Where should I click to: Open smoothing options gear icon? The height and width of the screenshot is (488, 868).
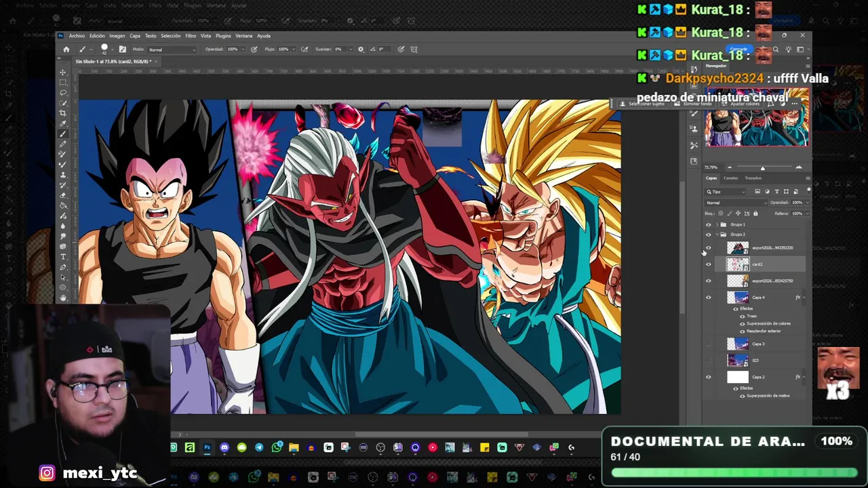[361, 49]
